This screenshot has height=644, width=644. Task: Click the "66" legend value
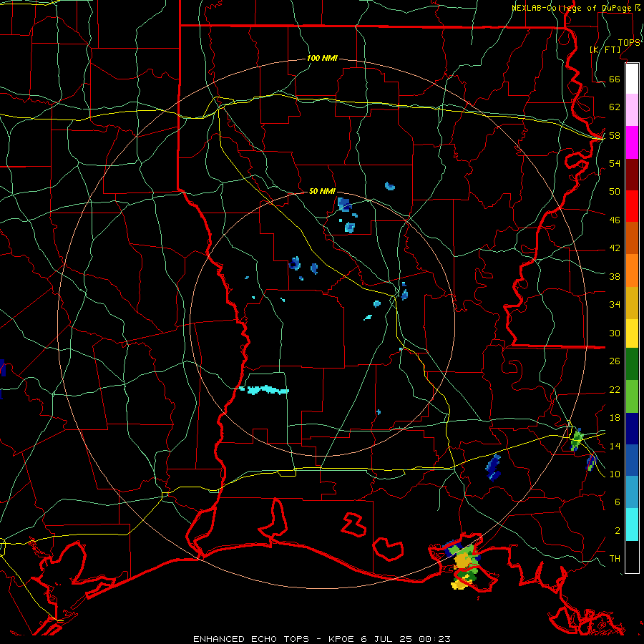pos(615,79)
